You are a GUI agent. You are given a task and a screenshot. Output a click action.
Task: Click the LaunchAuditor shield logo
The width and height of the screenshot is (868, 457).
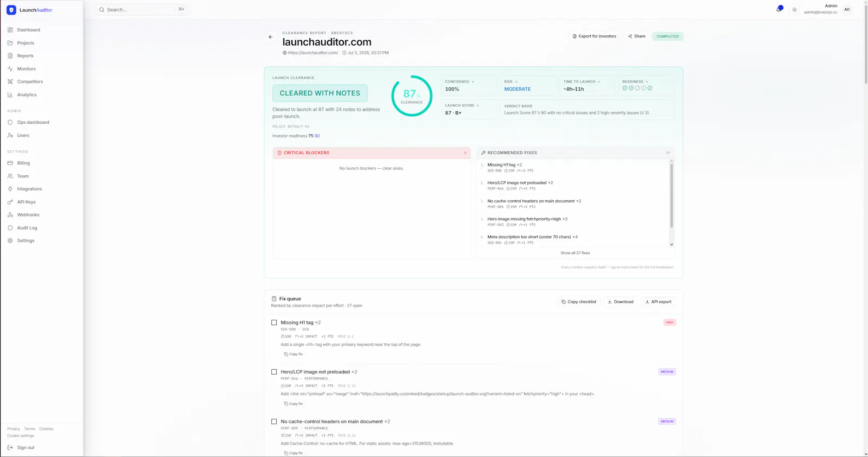tap(11, 10)
